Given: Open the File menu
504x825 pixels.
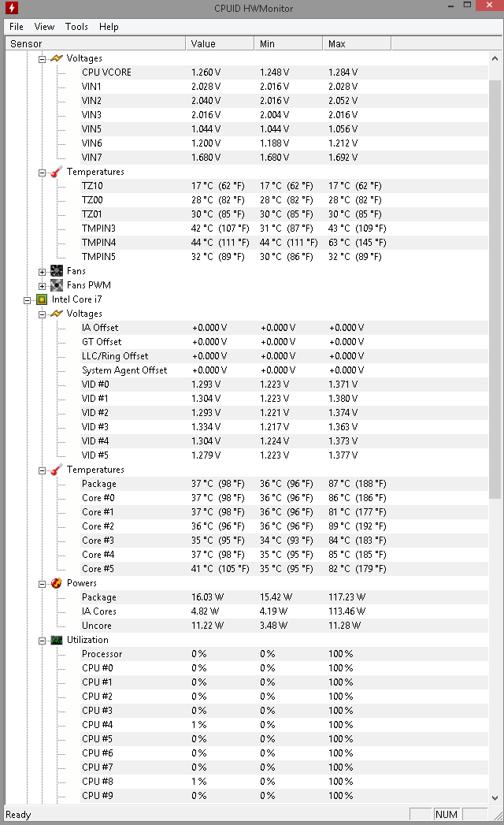Looking at the screenshot, I should (x=17, y=26).
